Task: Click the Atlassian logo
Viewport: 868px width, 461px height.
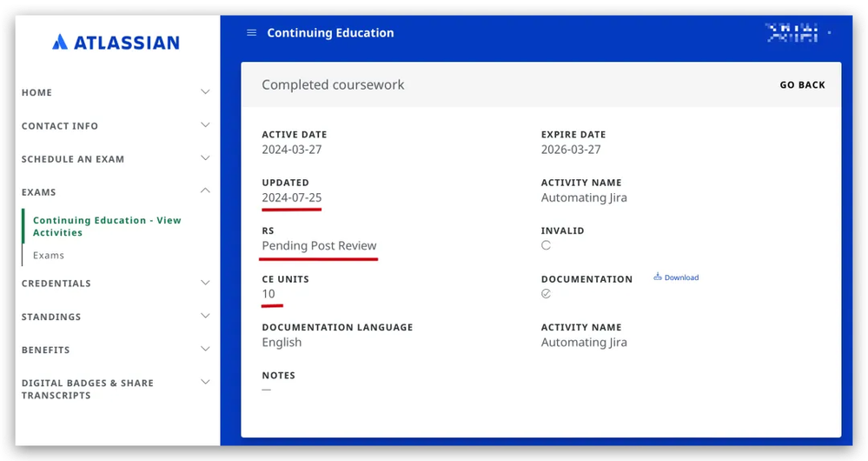Action: click(x=116, y=42)
